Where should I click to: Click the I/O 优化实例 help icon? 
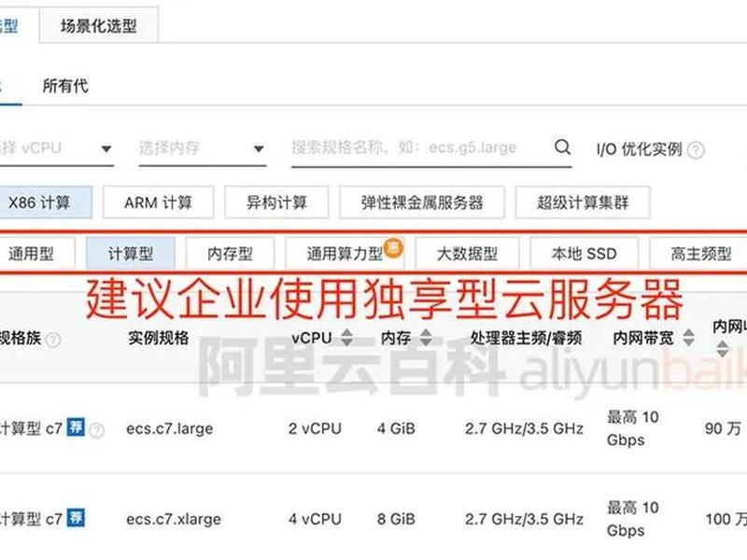tap(696, 150)
